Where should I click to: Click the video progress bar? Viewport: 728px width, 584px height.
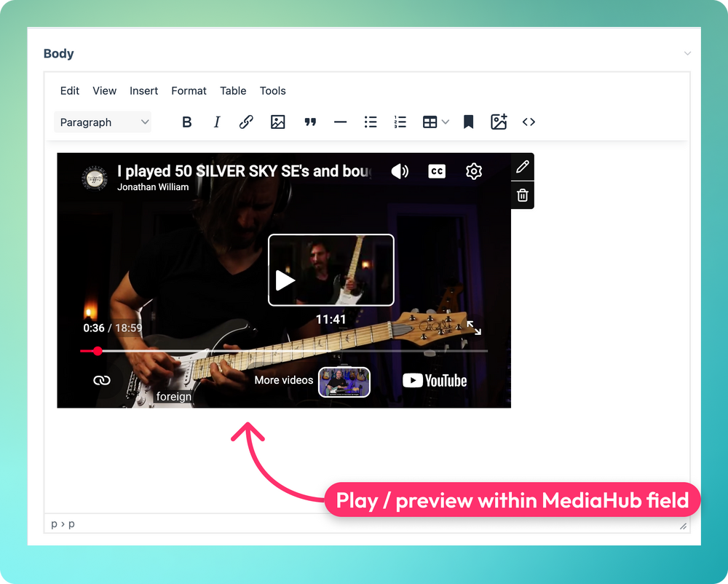284,351
